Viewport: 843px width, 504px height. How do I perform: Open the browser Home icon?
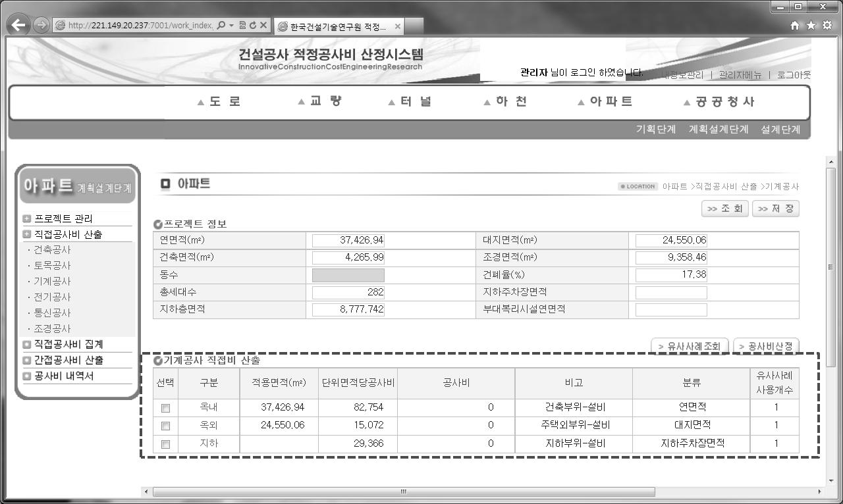tap(795, 25)
